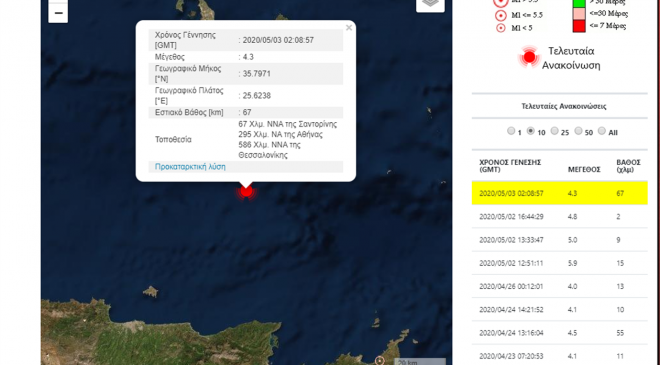The height and width of the screenshot is (365, 660).
Task: Open the map layers switcher icon
Action: point(430,3)
